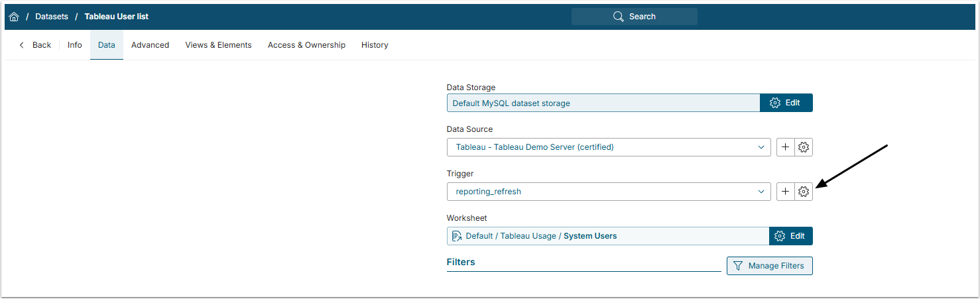
Task: Open Access & Ownership tab
Action: [306, 45]
